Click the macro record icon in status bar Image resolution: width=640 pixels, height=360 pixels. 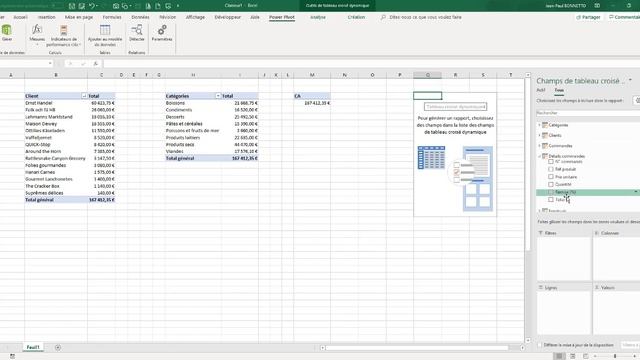click(x=12, y=356)
